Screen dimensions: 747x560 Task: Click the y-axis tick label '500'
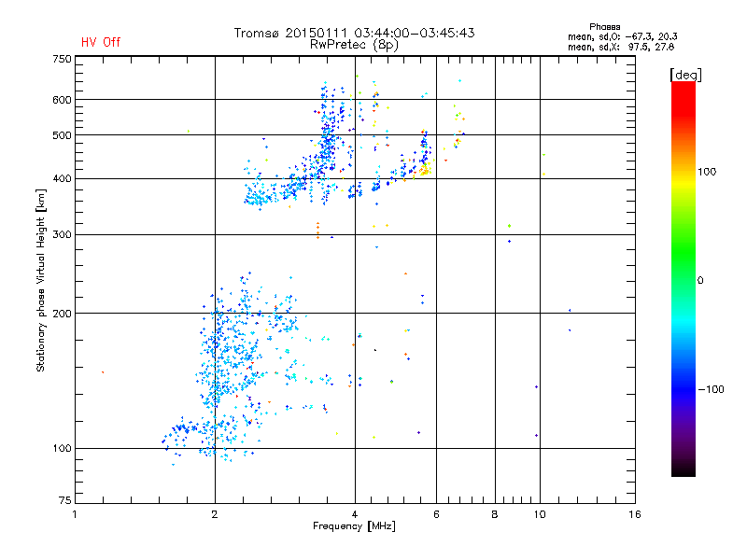[62, 135]
